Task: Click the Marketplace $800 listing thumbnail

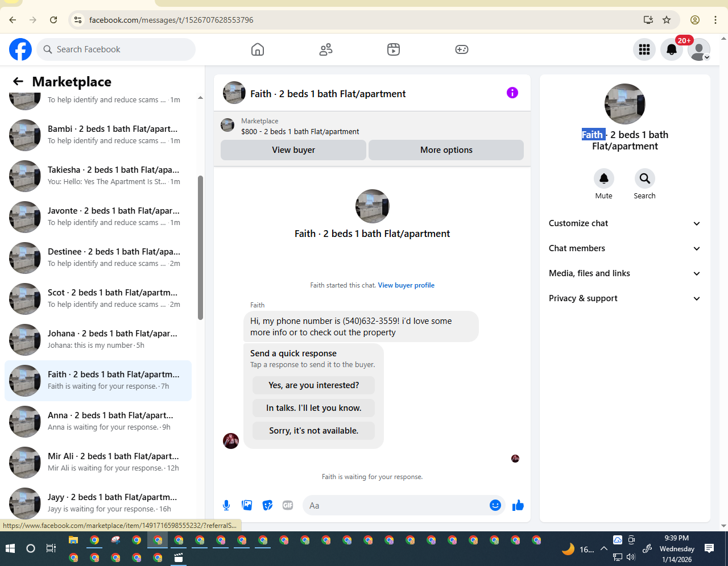Action: 227,125
